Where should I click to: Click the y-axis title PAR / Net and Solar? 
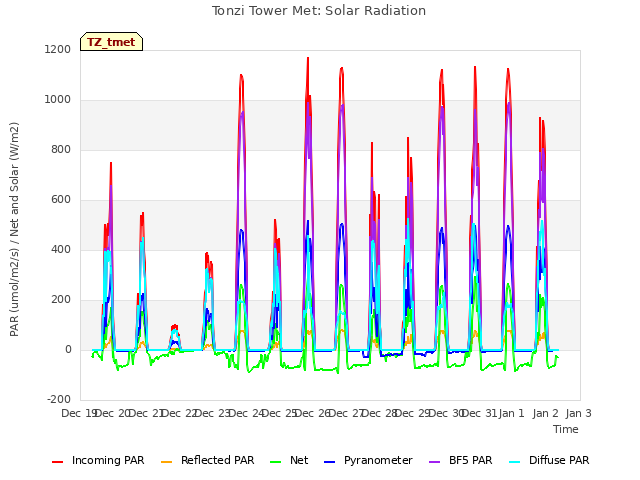pos(14,229)
